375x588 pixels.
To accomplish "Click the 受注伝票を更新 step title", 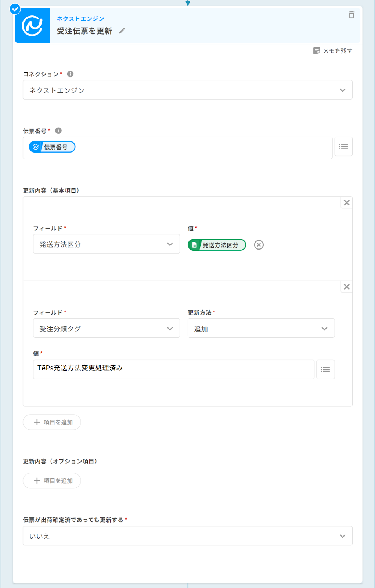I will pos(84,31).
